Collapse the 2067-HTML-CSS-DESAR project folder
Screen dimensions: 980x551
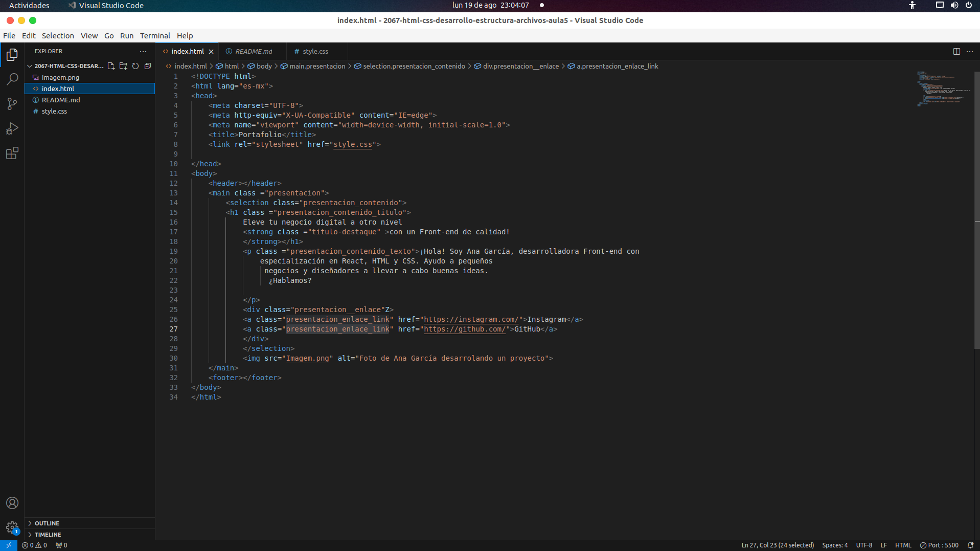click(x=65, y=66)
